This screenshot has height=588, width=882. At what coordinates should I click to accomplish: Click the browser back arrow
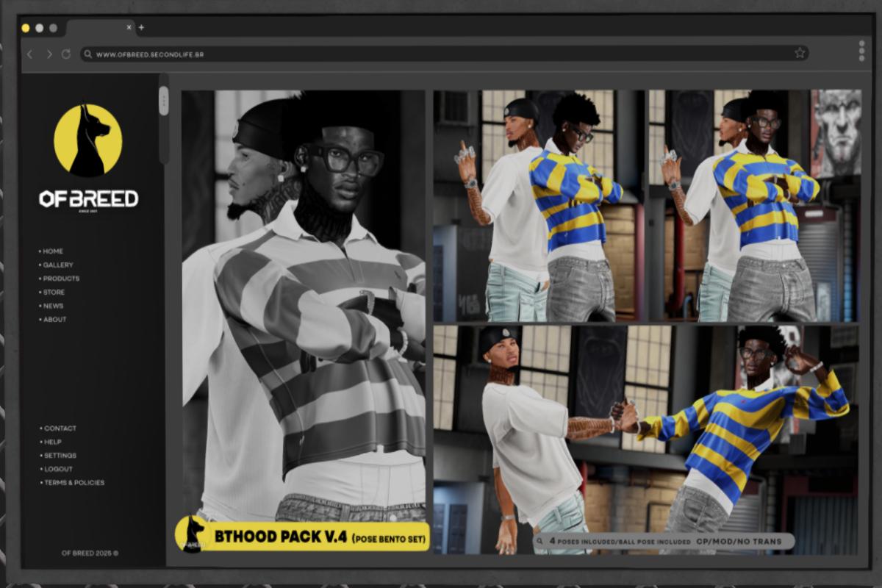[x=30, y=54]
